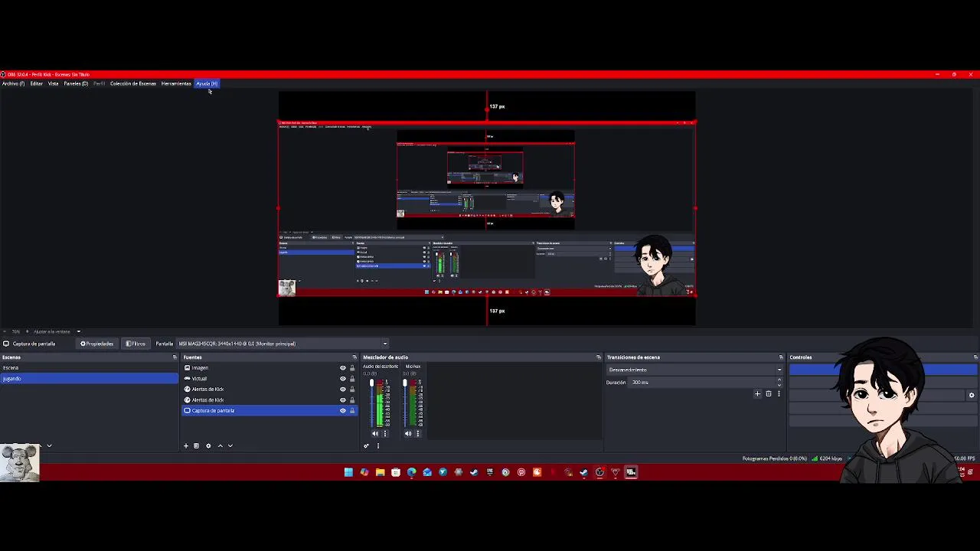This screenshot has width=980, height=551.
Task: Increase transition duration with up arrow
Action: [x=779, y=380]
